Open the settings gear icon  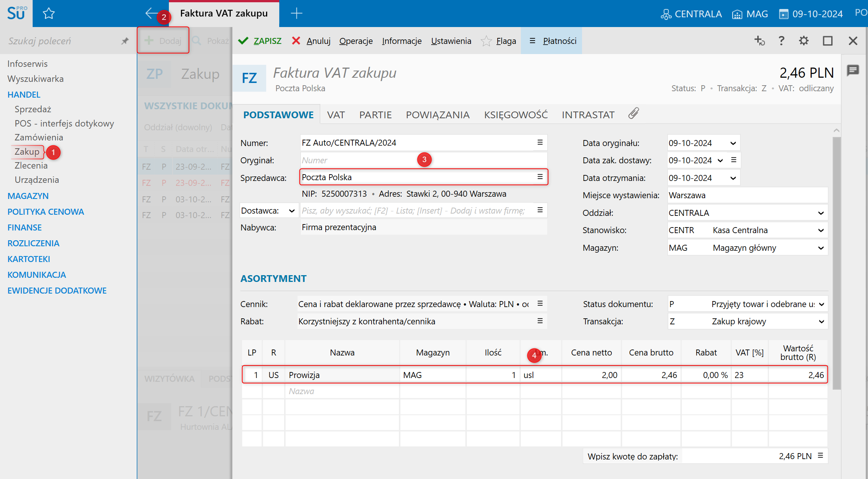[x=803, y=41]
